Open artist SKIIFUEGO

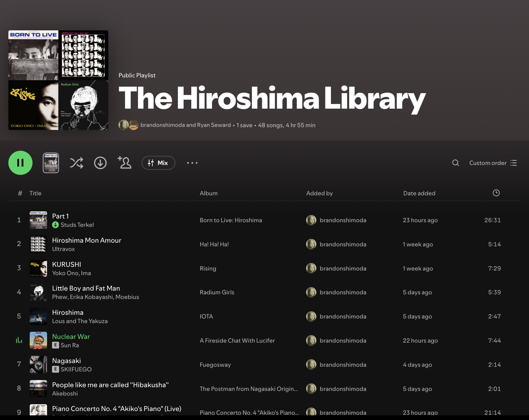(76, 369)
